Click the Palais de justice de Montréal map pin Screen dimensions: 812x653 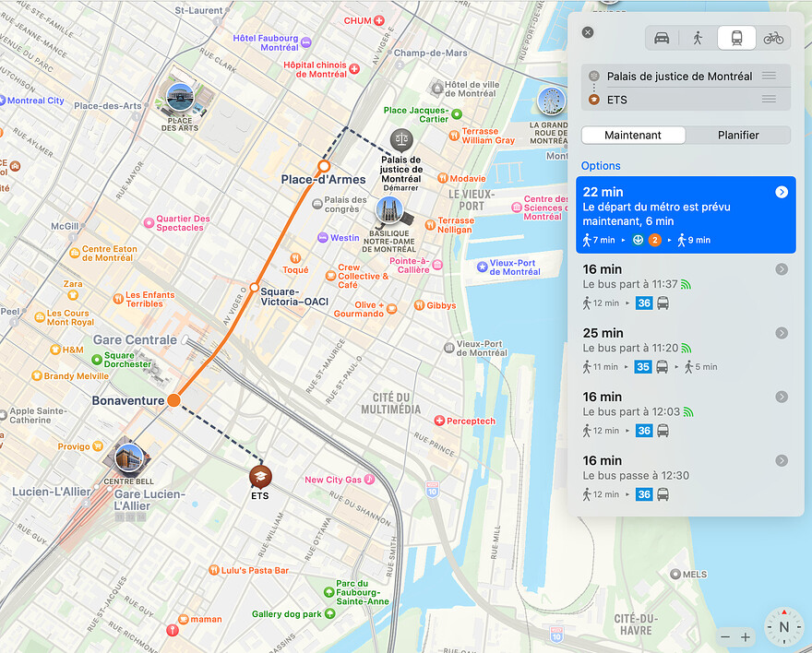(401, 140)
